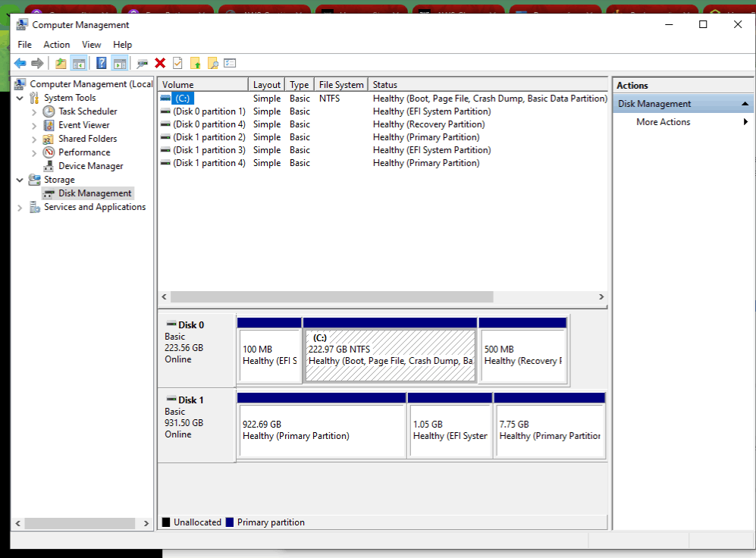This screenshot has width=756, height=558.
Task: Collapse the Storage tree node
Action: click(x=20, y=180)
